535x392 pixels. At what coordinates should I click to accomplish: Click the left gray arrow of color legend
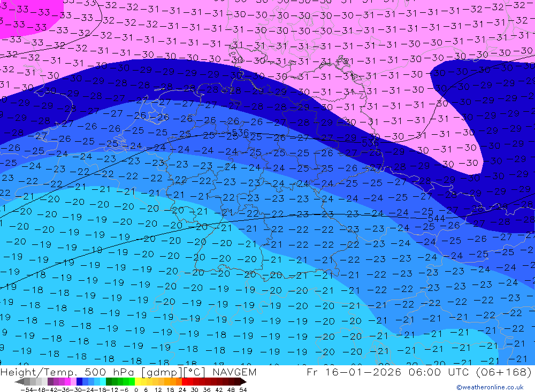pos(19,381)
